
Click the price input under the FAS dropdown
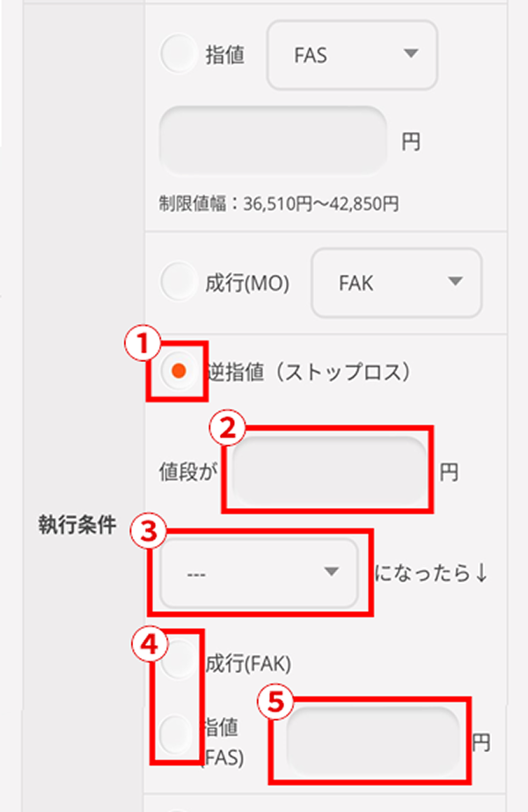coord(273,140)
